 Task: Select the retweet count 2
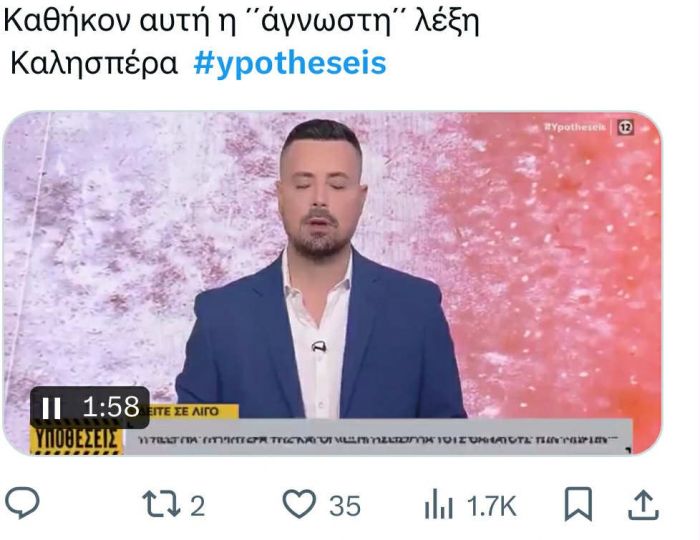(198, 506)
